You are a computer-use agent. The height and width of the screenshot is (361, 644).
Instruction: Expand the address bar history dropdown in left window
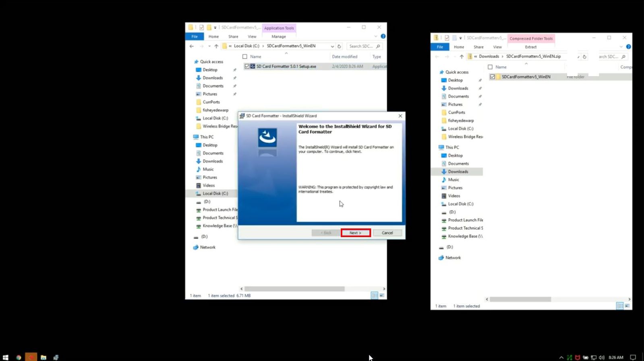coord(332,46)
